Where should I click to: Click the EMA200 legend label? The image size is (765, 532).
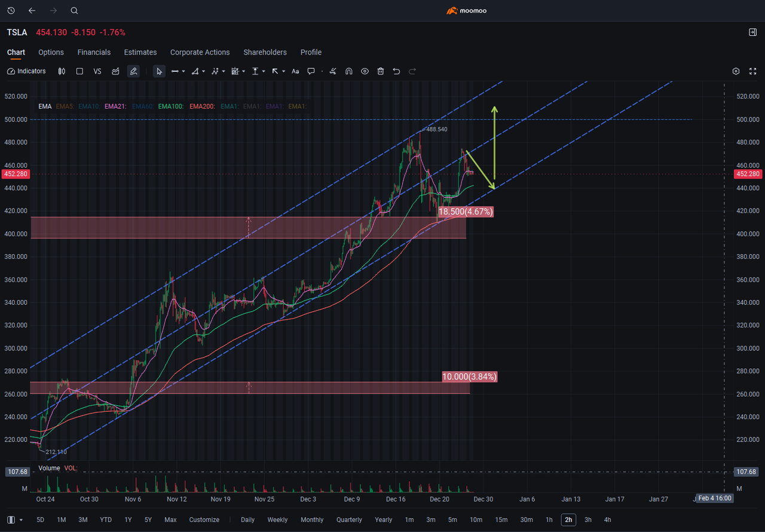(203, 106)
